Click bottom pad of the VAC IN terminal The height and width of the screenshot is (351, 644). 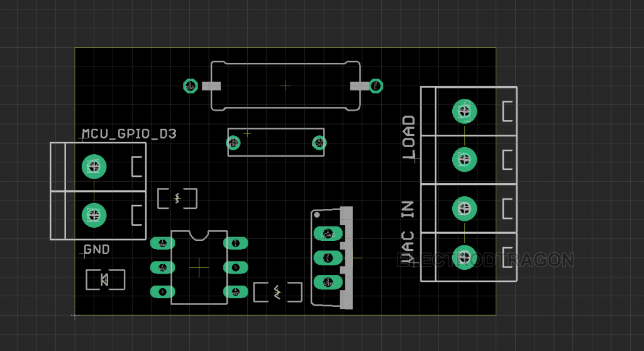click(465, 256)
